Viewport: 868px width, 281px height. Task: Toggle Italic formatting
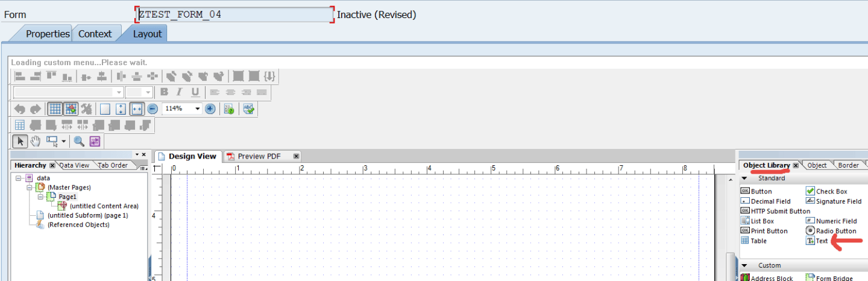179,92
